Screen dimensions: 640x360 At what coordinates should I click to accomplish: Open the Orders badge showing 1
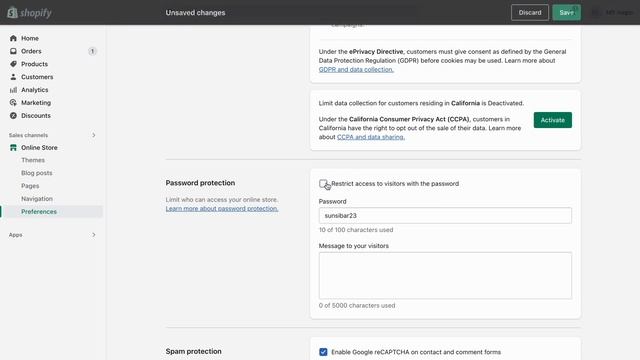pyautogui.click(x=92, y=51)
